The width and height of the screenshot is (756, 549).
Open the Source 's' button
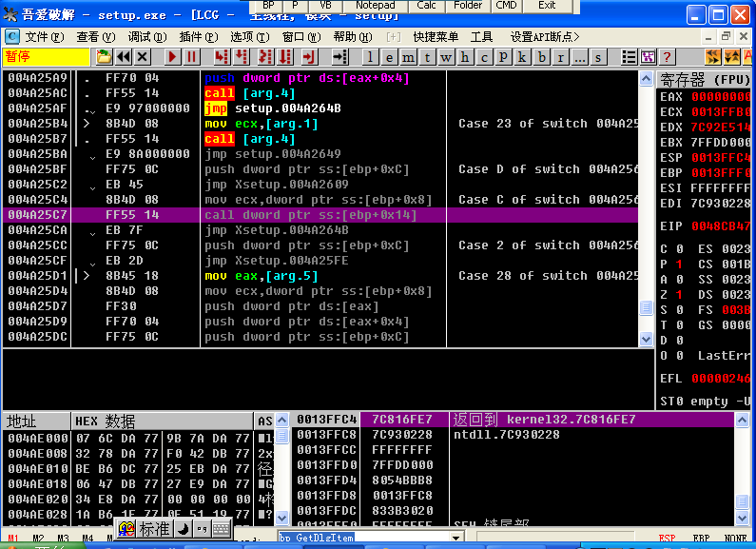pos(598,57)
